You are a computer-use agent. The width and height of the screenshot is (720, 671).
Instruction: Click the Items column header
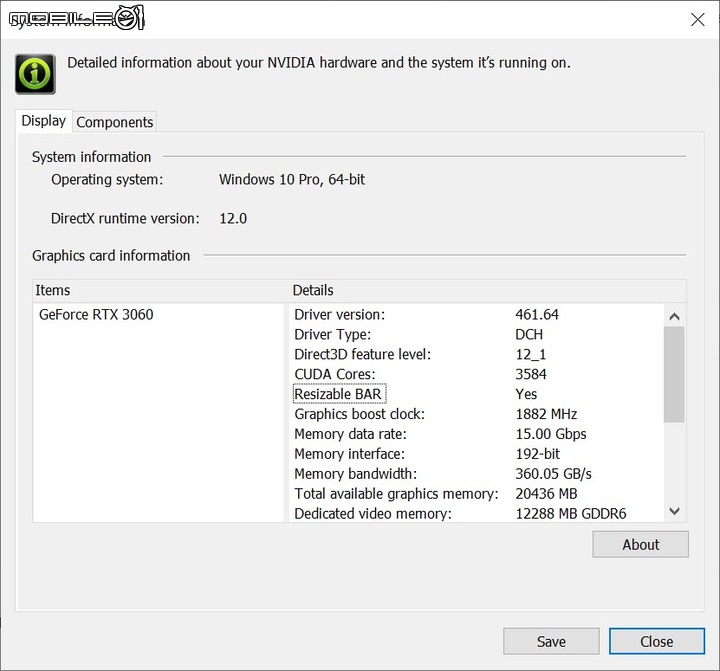point(161,290)
